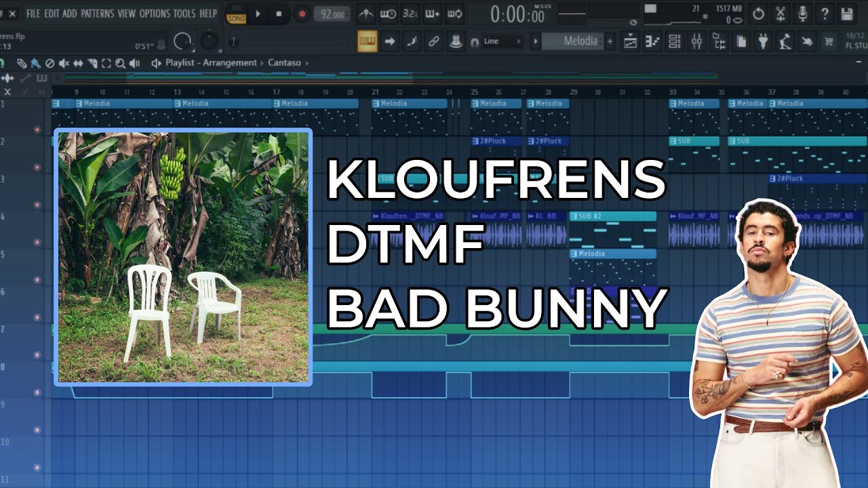
Task: Expand the pattern selector arrow left of Melodia
Action: click(x=535, y=41)
